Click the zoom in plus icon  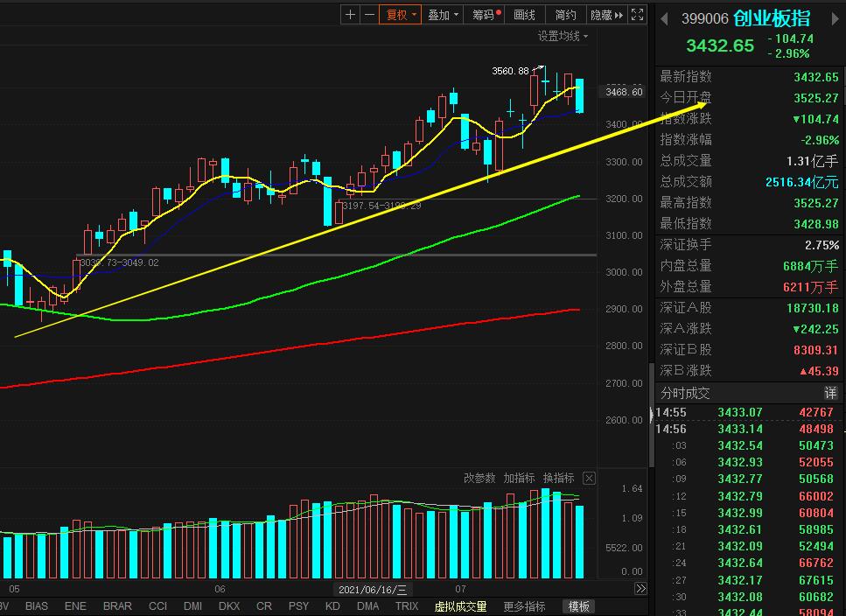350,15
